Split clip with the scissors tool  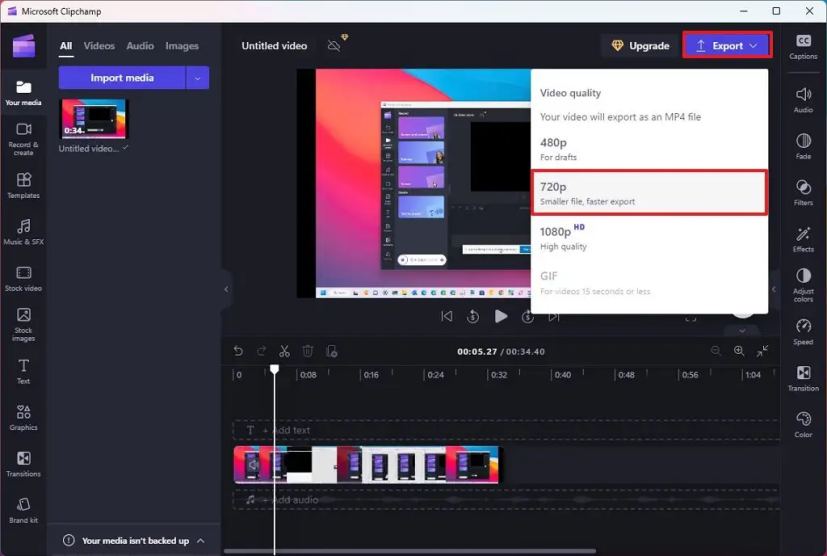tap(285, 351)
